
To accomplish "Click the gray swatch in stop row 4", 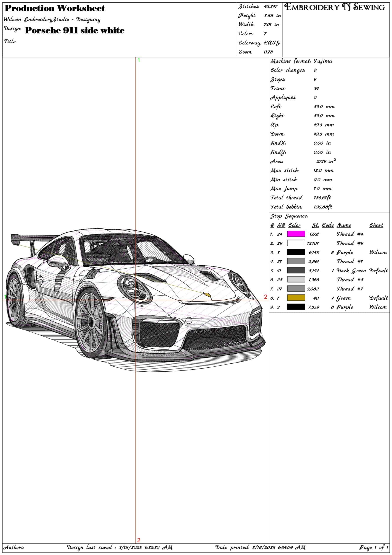I will [296, 261].
